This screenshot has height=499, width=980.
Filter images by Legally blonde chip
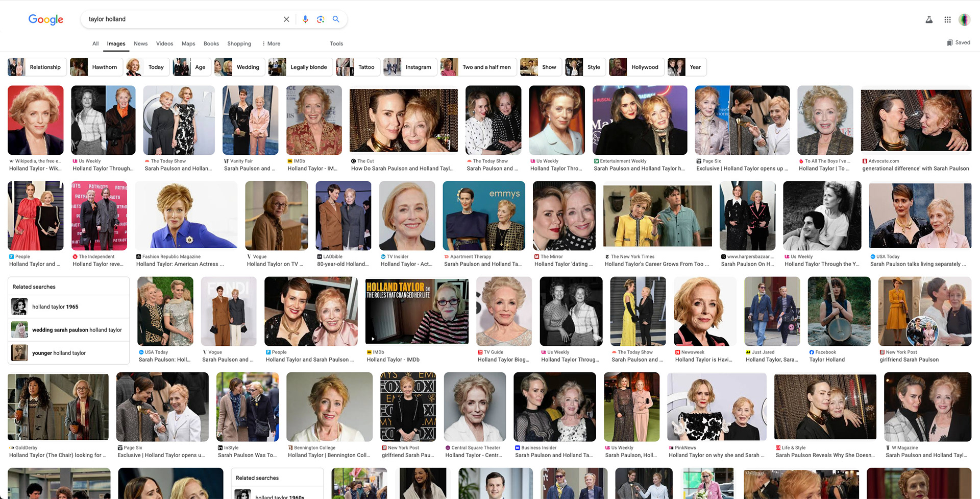point(301,67)
